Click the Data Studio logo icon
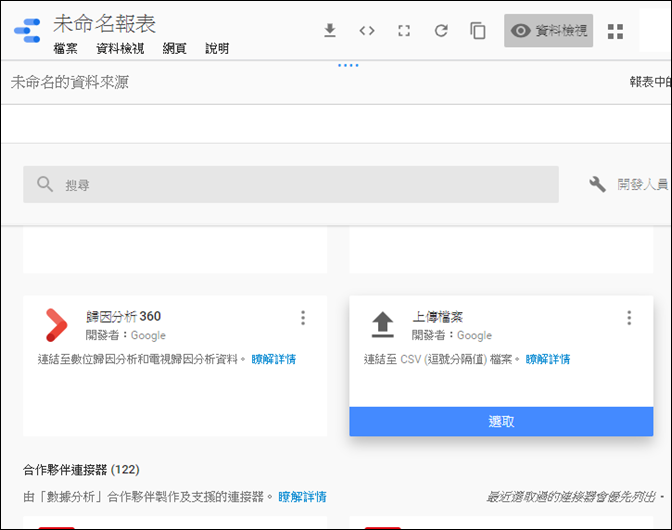This screenshot has width=672, height=530. (x=27, y=30)
